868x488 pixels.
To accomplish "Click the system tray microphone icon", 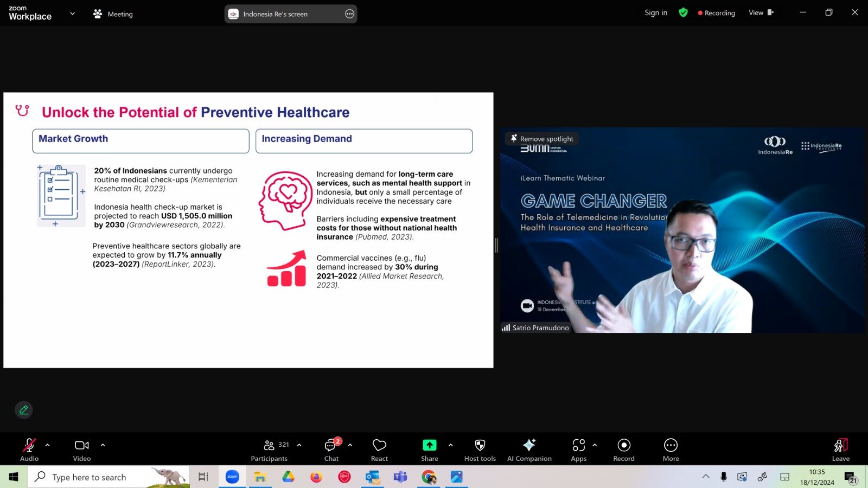I will click(x=723, y=477).
